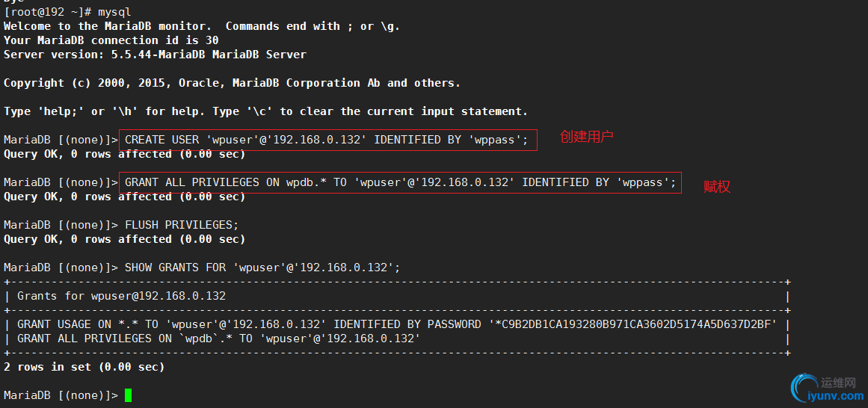The image size is (868, 408).
Task: Click the red 赋权 annotation label
Action: [717, 187]
